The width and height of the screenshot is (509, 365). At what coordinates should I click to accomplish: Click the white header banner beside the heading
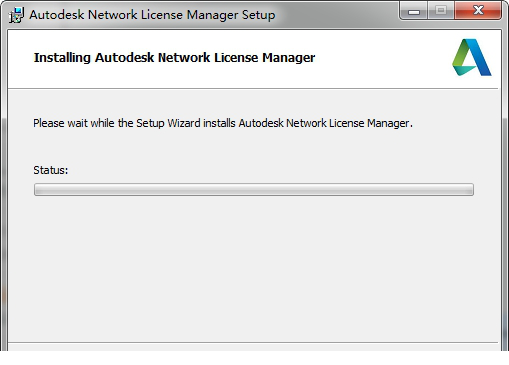tap(383, 58)
